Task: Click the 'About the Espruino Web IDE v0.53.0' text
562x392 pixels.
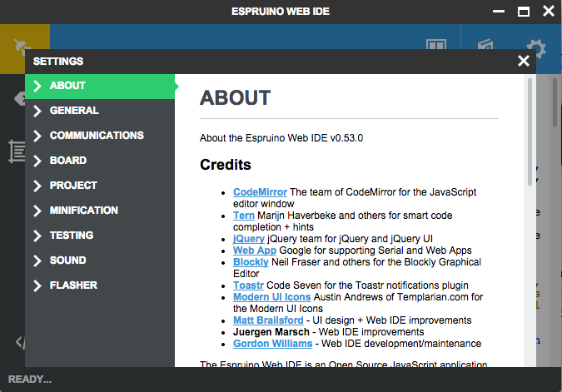Action: 281,138
